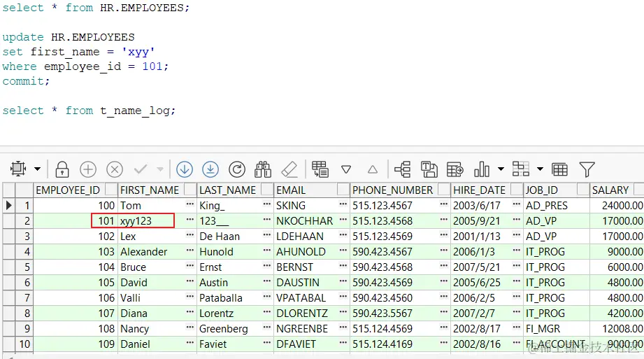Click the downward triangle next record icon
Image resolution: width=644 pixels, height=359 pixels.
tap(346, 169)
